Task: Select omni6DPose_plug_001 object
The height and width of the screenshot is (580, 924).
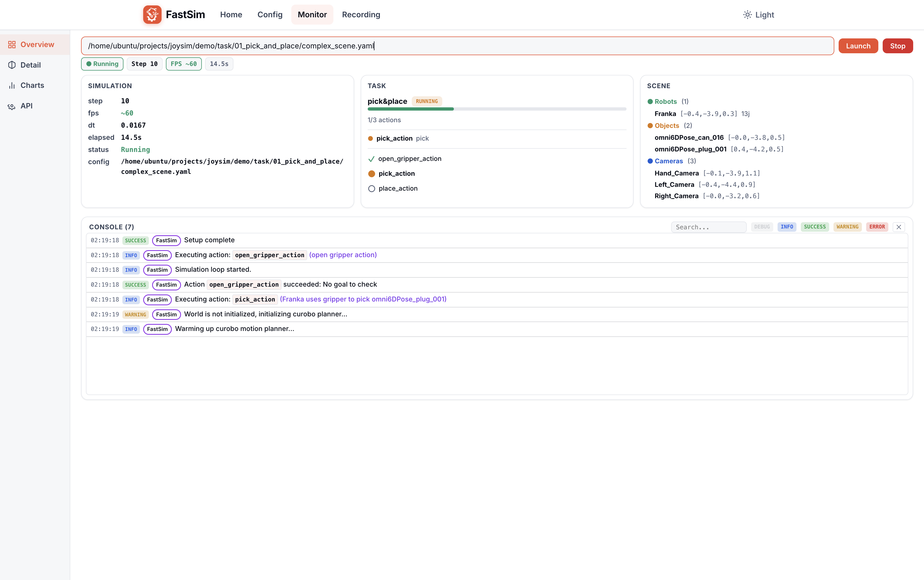Action: (719, 149)
